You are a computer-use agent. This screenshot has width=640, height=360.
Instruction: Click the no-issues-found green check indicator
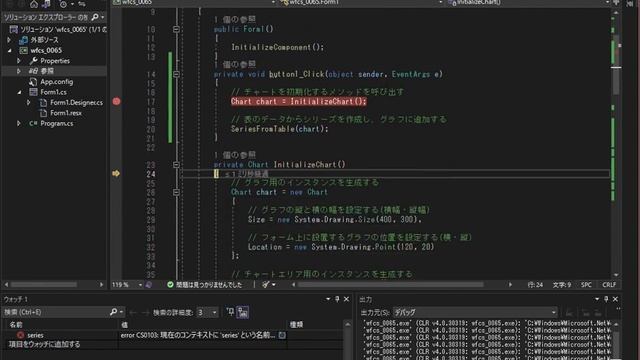tap(170, 285)
